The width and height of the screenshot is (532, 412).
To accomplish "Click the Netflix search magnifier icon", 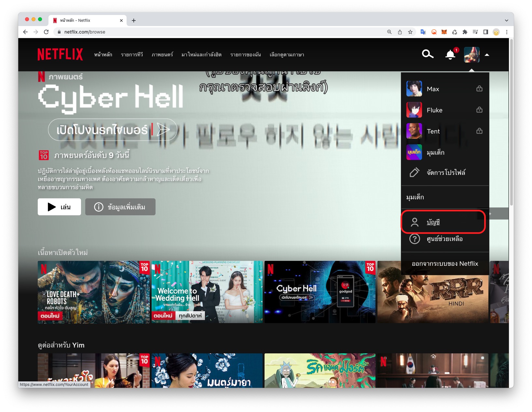I will pos(428,54).
